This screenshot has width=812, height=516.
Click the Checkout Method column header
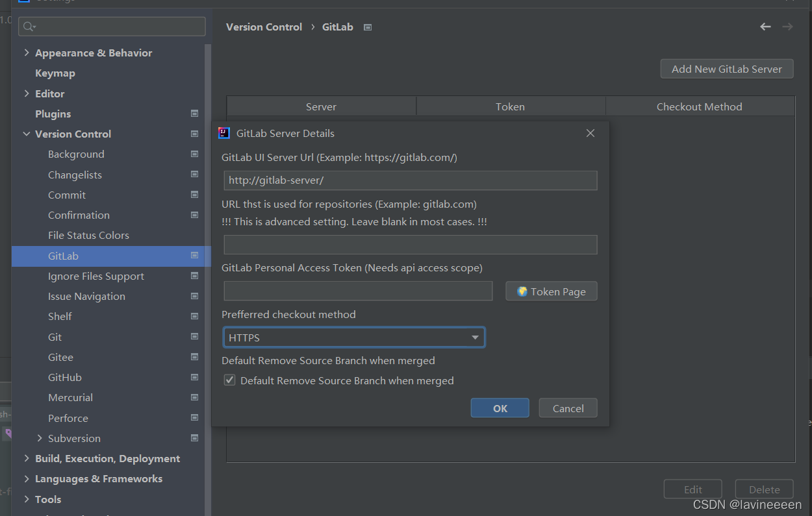point(700,106)
